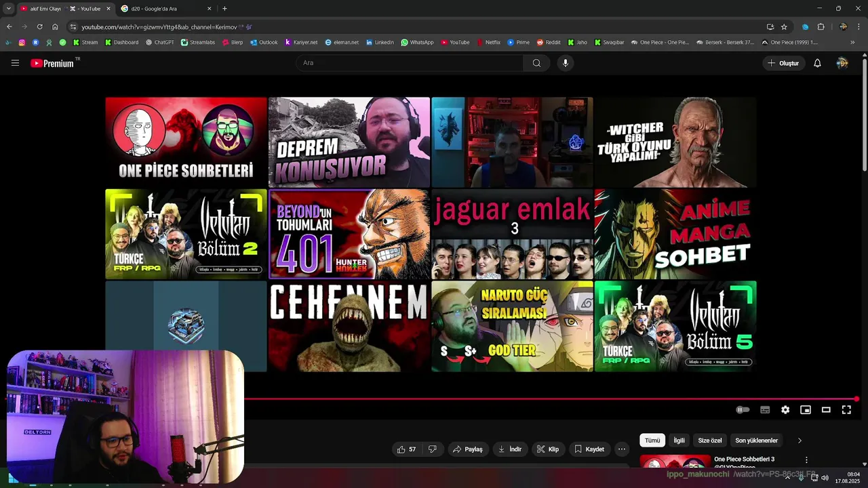Select the Size özel chip
The image size is (868, 488).
pyautogui.click(x=710, y=441)
